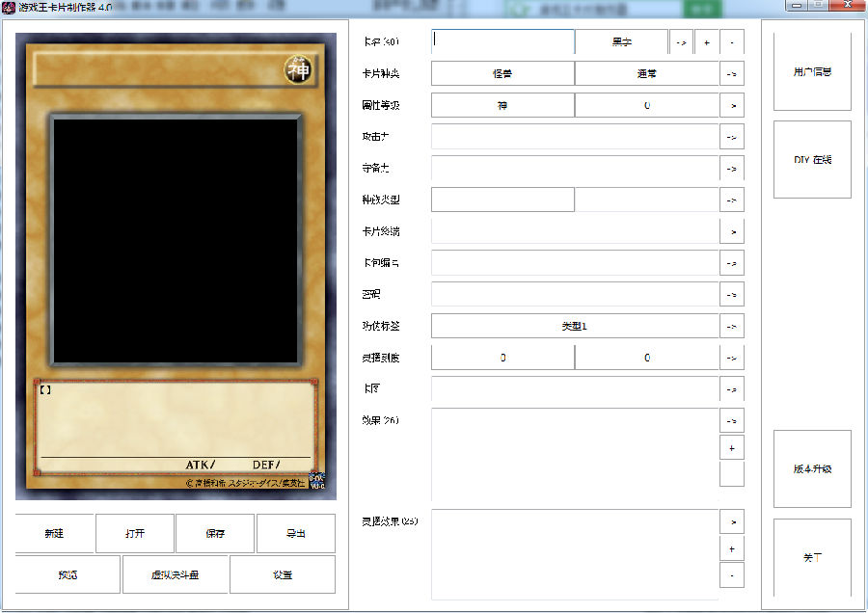This screenshot has width=868, height=613.
Task: Open the 黑字 name color dropdown
Action: tap(622, 41)
